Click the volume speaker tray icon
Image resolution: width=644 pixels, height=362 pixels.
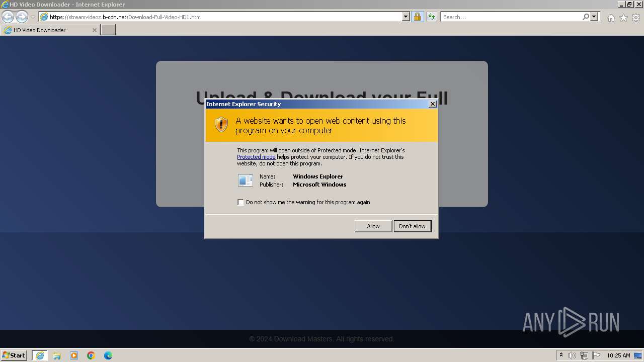[572, 355]
